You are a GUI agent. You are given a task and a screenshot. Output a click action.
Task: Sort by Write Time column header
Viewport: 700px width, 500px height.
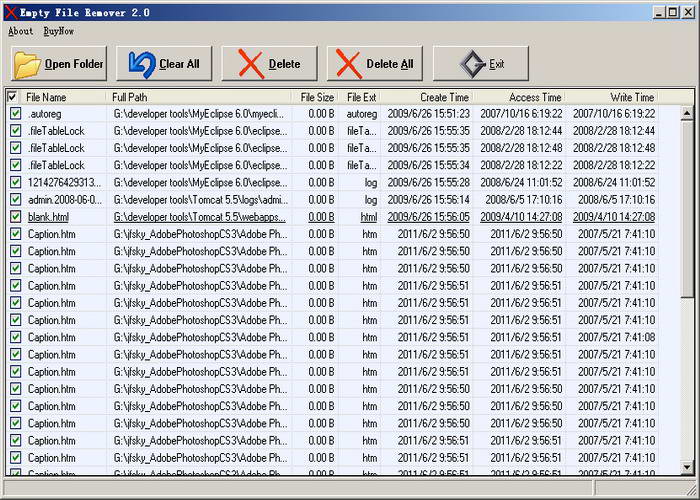[612, 97]
